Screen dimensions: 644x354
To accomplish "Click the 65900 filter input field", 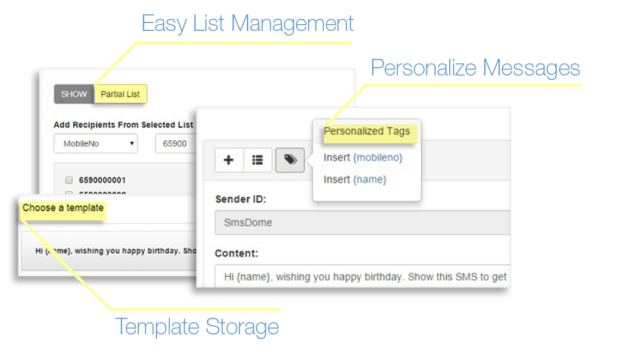I will click(x=176, y=143).
